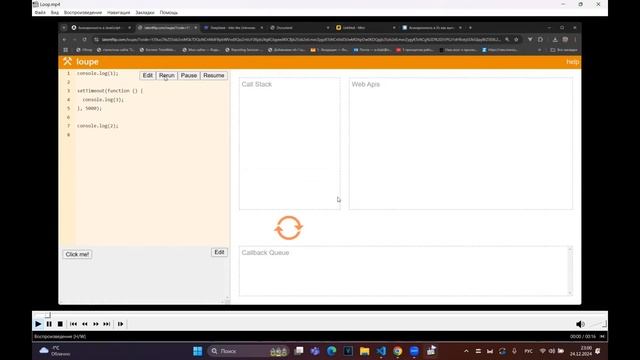Open the Закладки menu
640x360 pixels.
coord(145,13)
